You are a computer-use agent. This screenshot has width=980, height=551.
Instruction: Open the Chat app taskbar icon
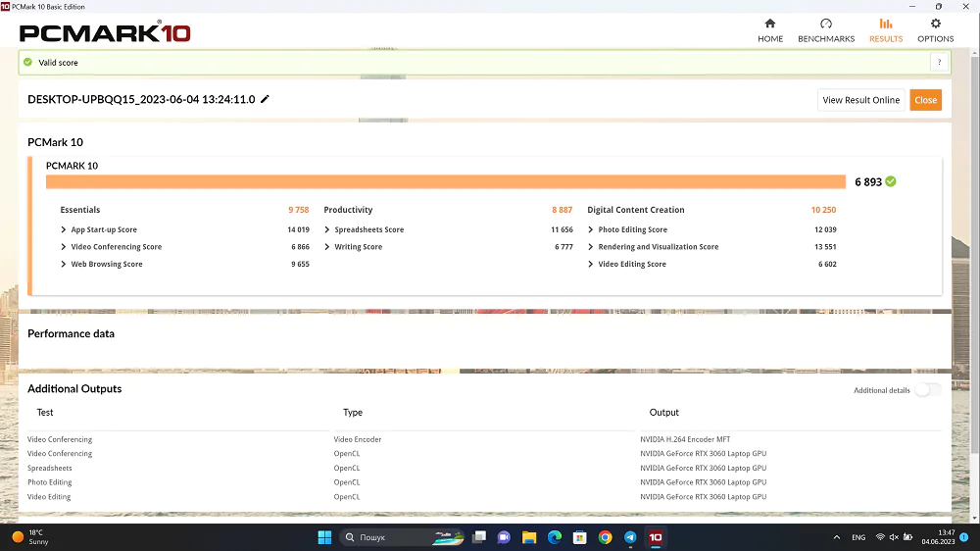tap(504, 537)
